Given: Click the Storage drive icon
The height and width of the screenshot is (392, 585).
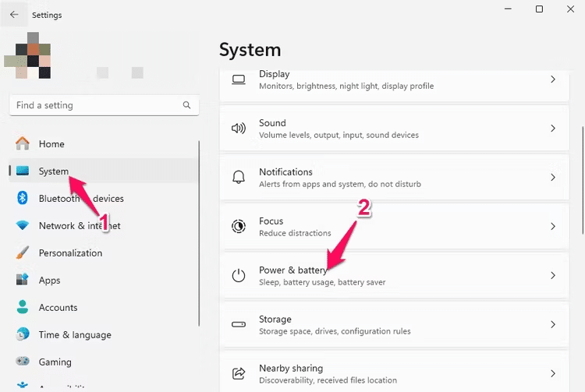Looking at the screenshot, I should click(x=239, y=325).
